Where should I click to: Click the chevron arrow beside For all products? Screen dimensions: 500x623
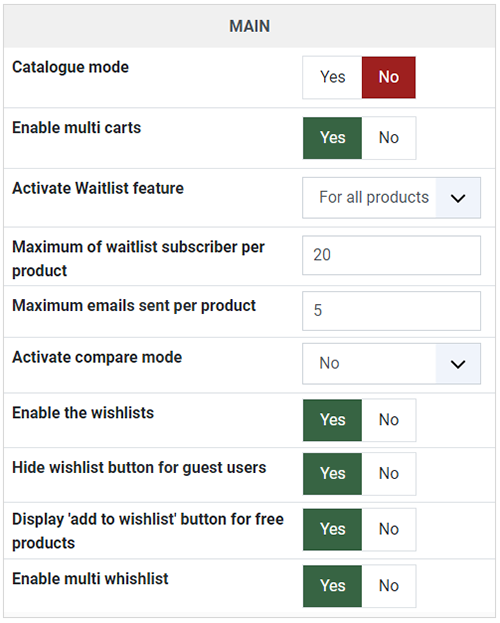(458, 198)
